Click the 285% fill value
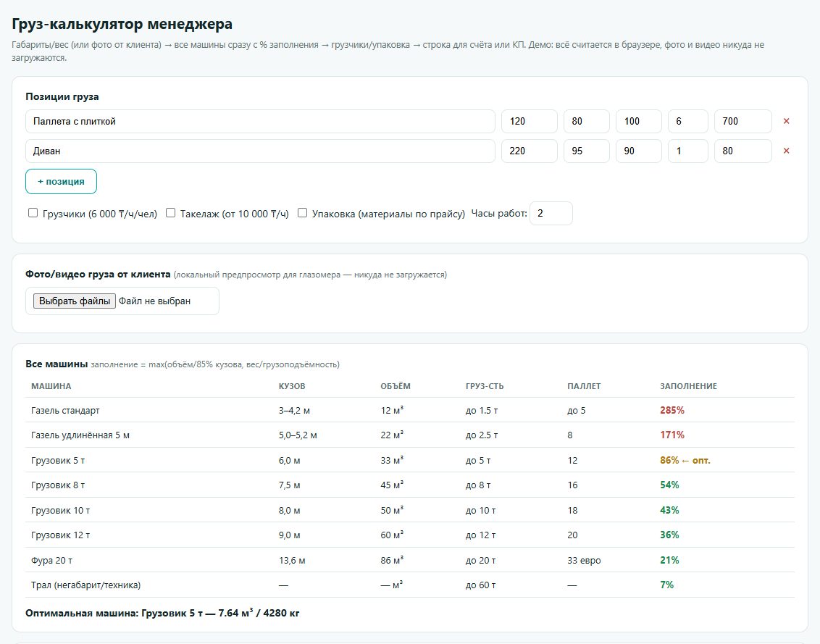Screen dimensions: 820x644 pyautogui.click(x=672, y=411)
